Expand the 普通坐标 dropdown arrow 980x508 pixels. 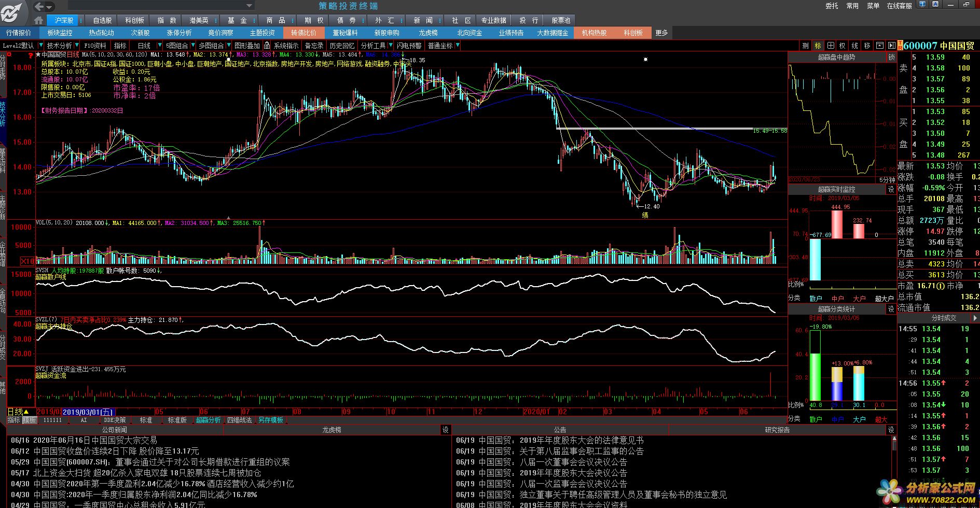457,46
